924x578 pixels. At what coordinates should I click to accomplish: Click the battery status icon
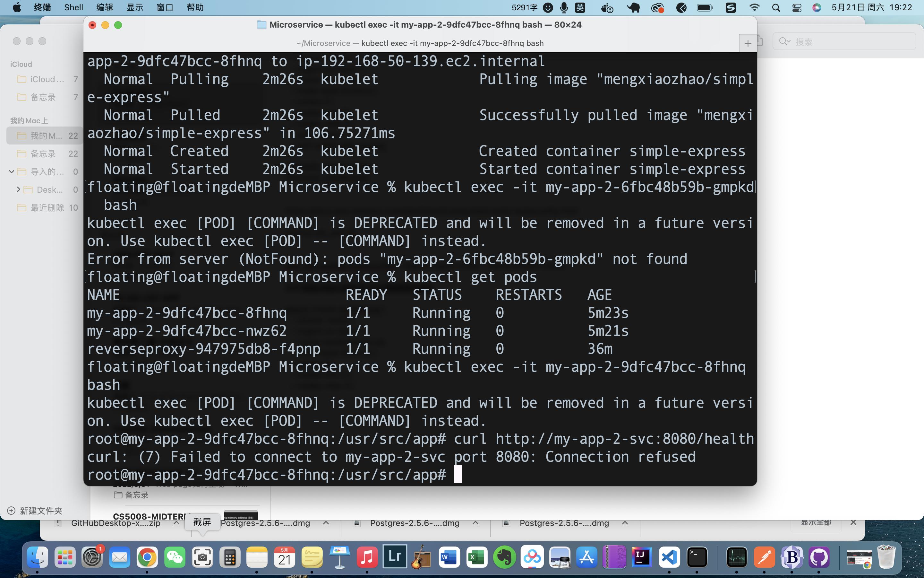coord(705,8)
